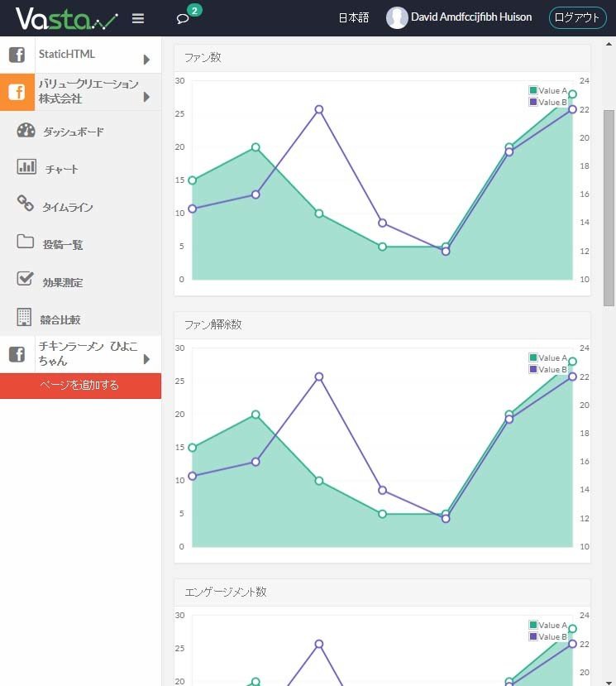The image size is (616, 686).
Task: Switch language to 日本語
Action: (x=353, y=17)
